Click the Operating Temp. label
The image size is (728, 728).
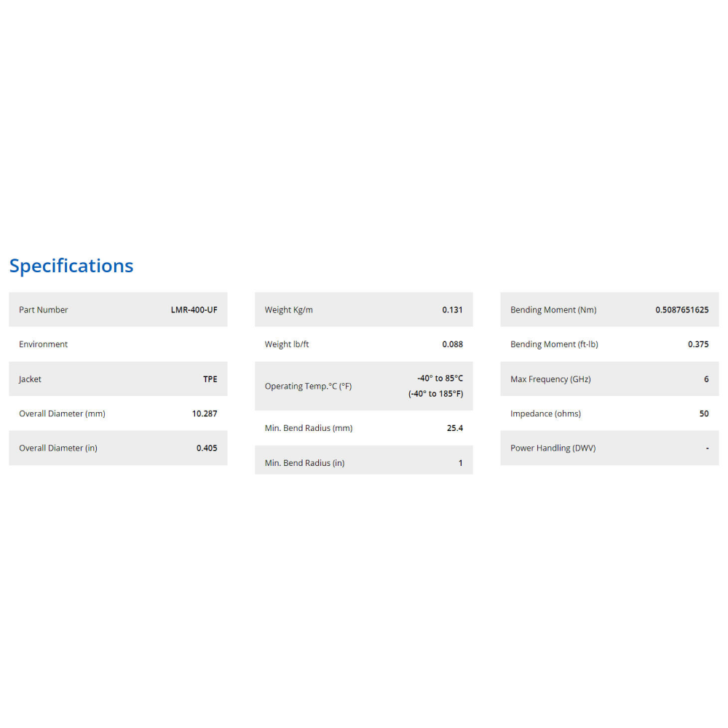(x=308, y=387)
